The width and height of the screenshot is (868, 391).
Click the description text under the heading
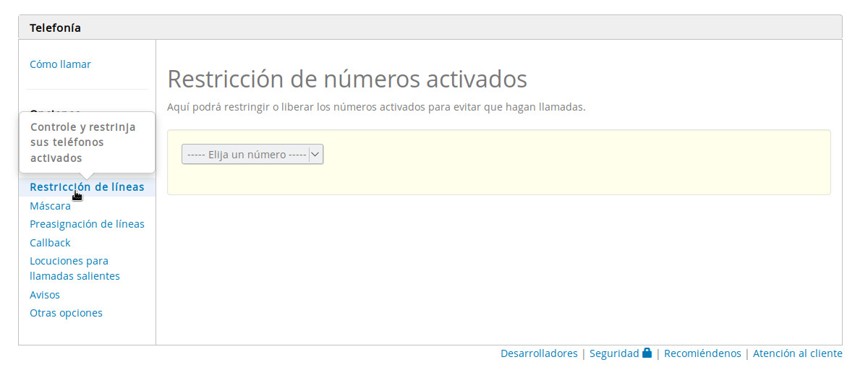(x=376, y=107)
